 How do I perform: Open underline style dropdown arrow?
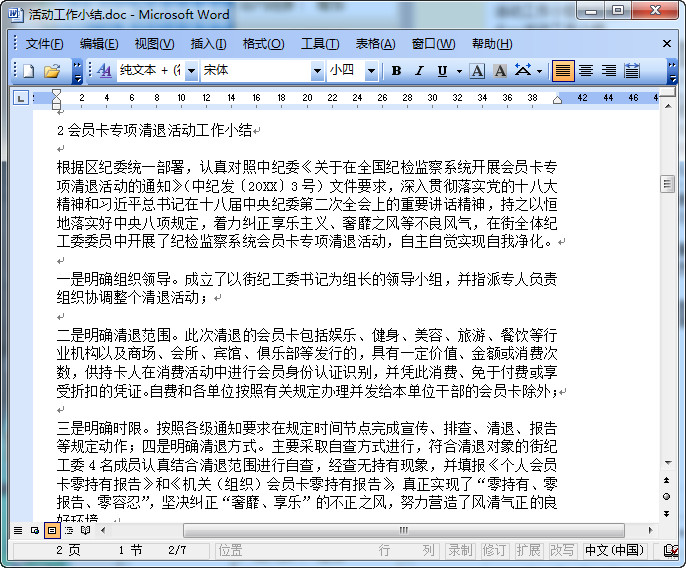[x=459, y=71]
